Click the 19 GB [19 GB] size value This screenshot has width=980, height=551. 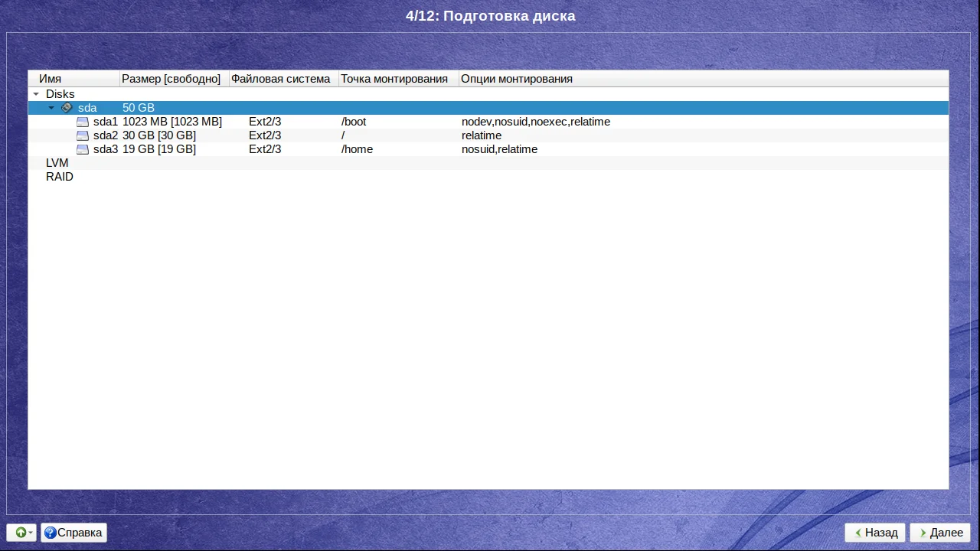(159, 149)
